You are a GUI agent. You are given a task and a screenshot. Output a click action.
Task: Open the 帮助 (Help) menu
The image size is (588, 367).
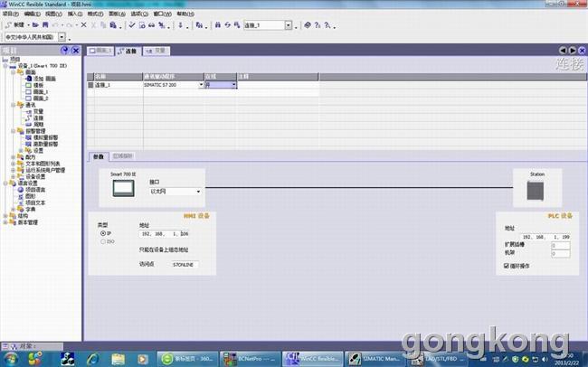coord(185,14)
